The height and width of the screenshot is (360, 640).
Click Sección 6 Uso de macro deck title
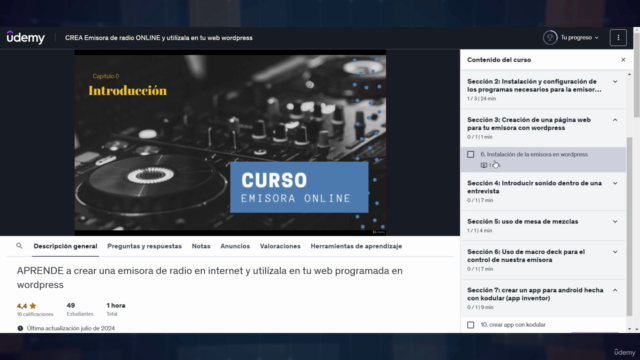[x=526, y=256]
